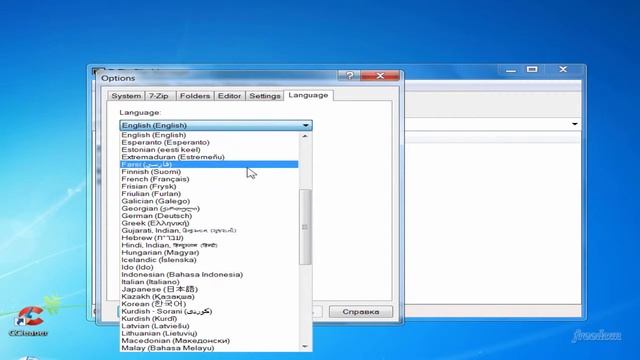Image resolution: width=640 pixels, height=360 pixels.
Task: Select Kazakh (Қазақша)
Action: 209,297
